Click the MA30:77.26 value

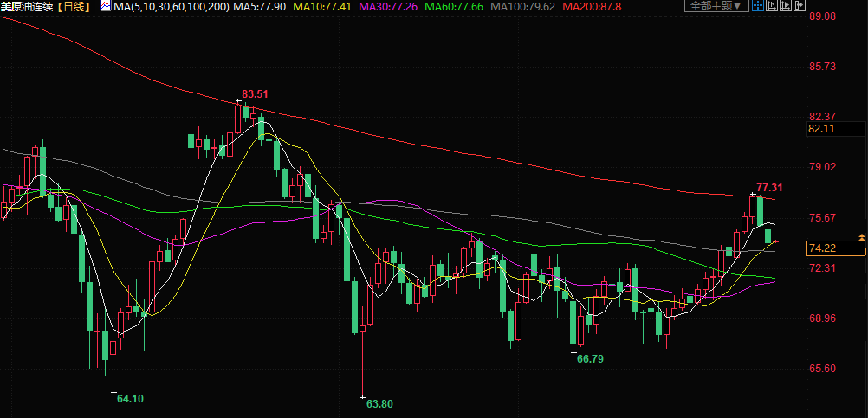(389, 6)
